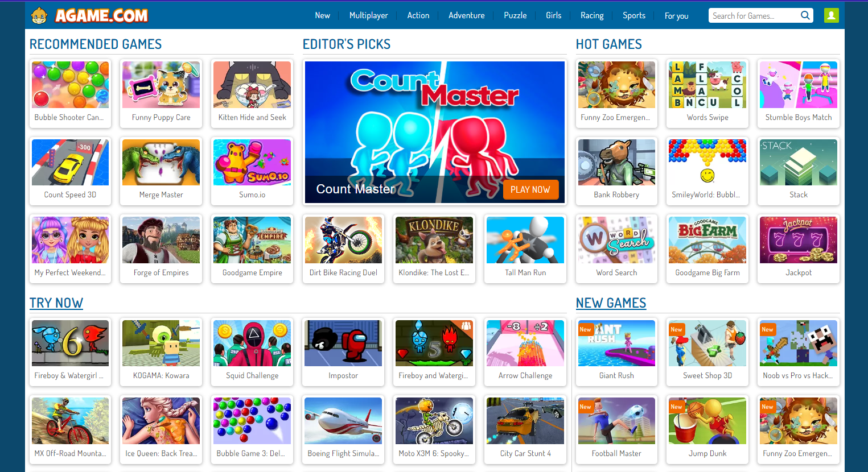Open the Sumo.io game tile
Screen dimensions: 868x472
click(252, 171)
